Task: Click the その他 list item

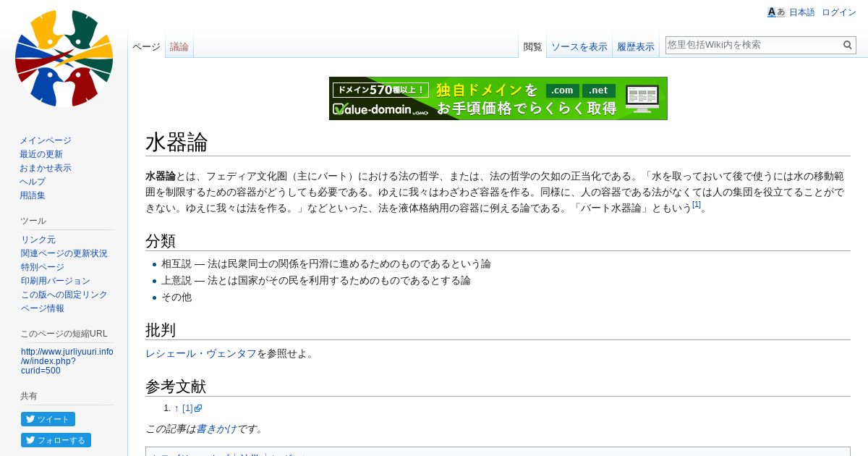Action: point(176,297)
